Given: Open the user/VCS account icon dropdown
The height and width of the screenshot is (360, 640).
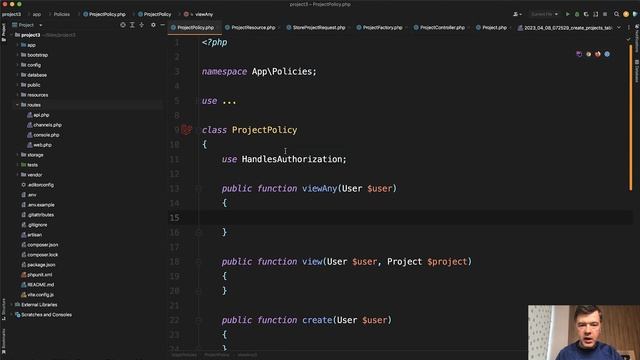Looking at the screenshot, I should pyautogui.click(x=517, y=14).
